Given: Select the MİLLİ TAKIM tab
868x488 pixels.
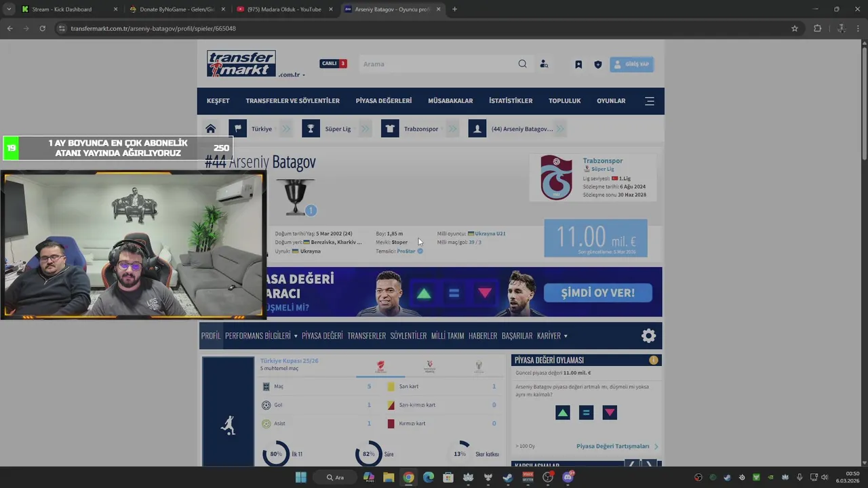Looking at the screenshot, I should [x=448, y=335].
